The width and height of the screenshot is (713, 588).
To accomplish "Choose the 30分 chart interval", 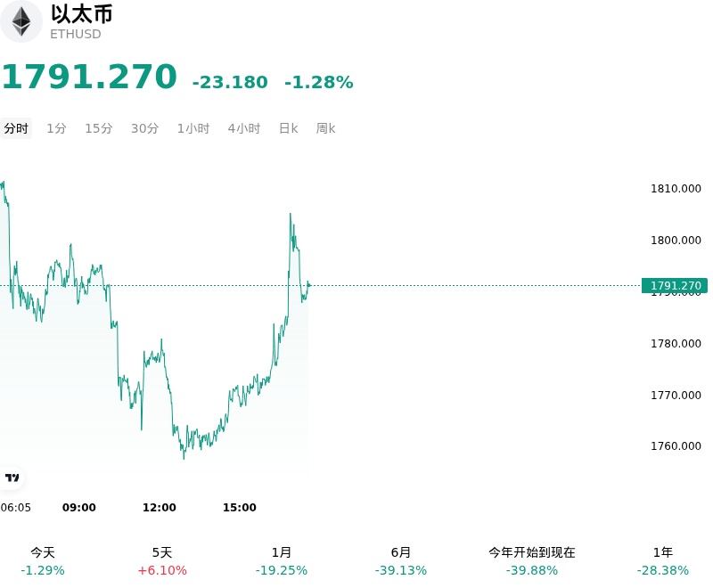I will point(144,128).
